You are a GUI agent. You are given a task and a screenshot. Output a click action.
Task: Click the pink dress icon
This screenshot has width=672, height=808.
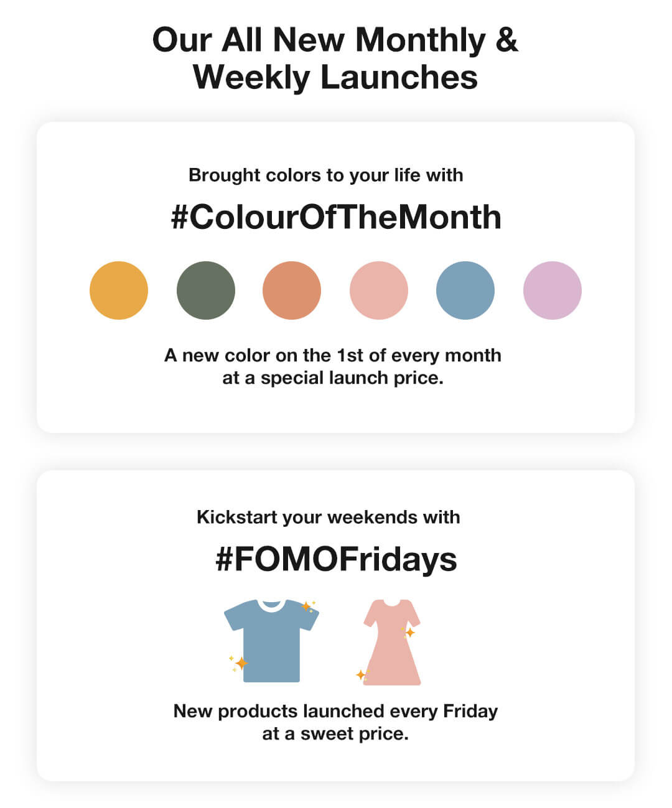tap(392, 647)
